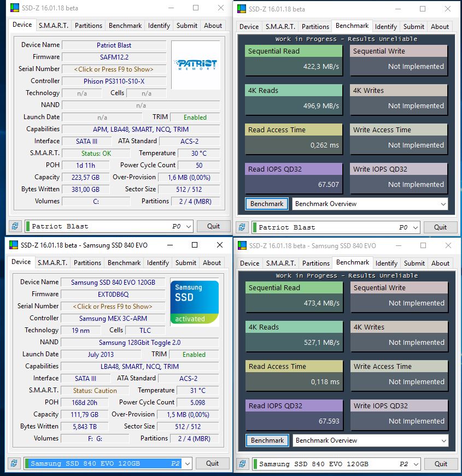Screen dimensions: 462x476
Task: Click Read Access Time header in Samsung benchmark
Action: coord(294,366)
